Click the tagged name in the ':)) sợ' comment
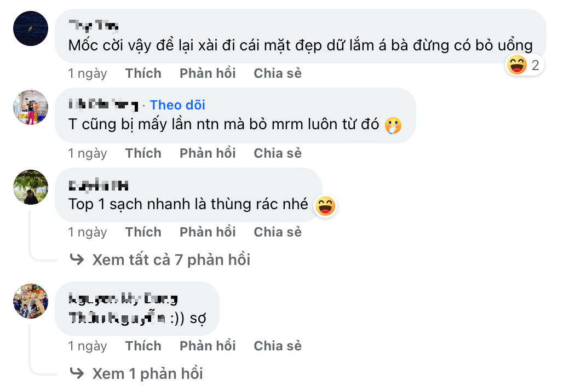This screenshot has width=575, height=392. tap(117, 318)
